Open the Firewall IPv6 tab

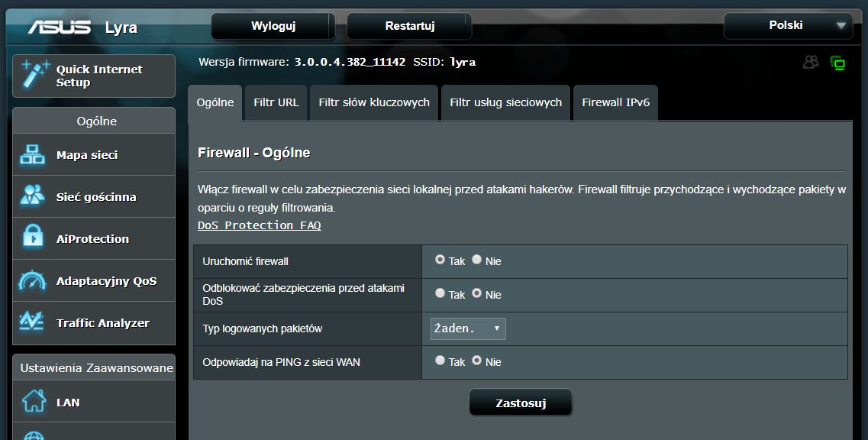tap(615, 102)
